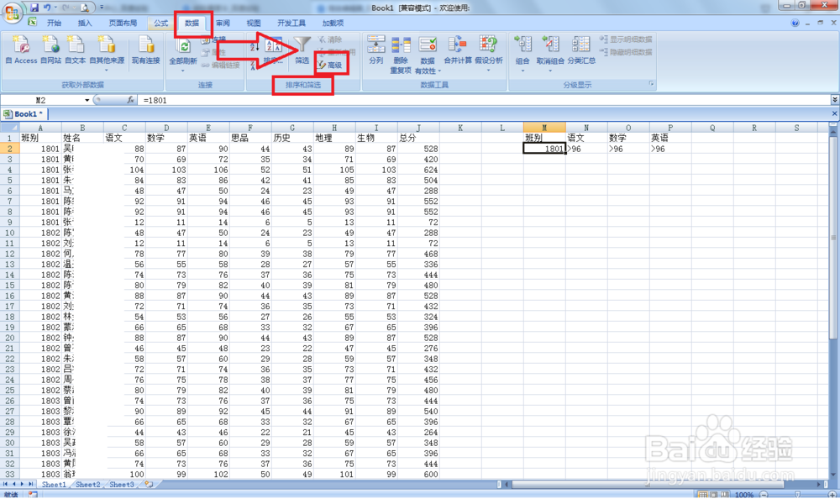The image size is (840, 504).
Task: Click the zoom slider in status bar
Action: pos(798,495)
